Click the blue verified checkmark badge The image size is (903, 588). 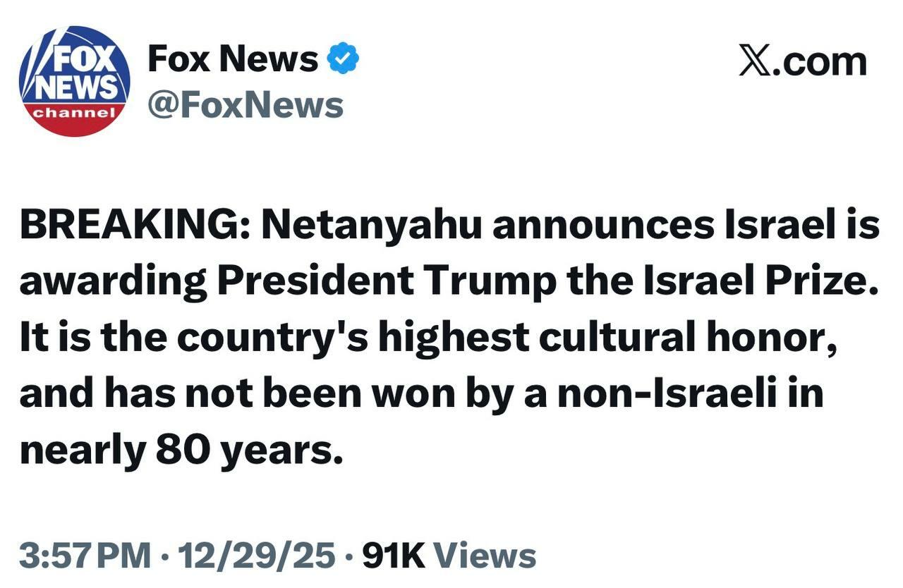344,60
